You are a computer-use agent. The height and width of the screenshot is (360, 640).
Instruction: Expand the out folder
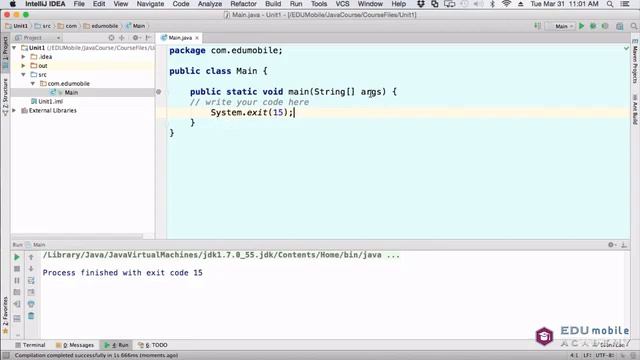point(23,66)
